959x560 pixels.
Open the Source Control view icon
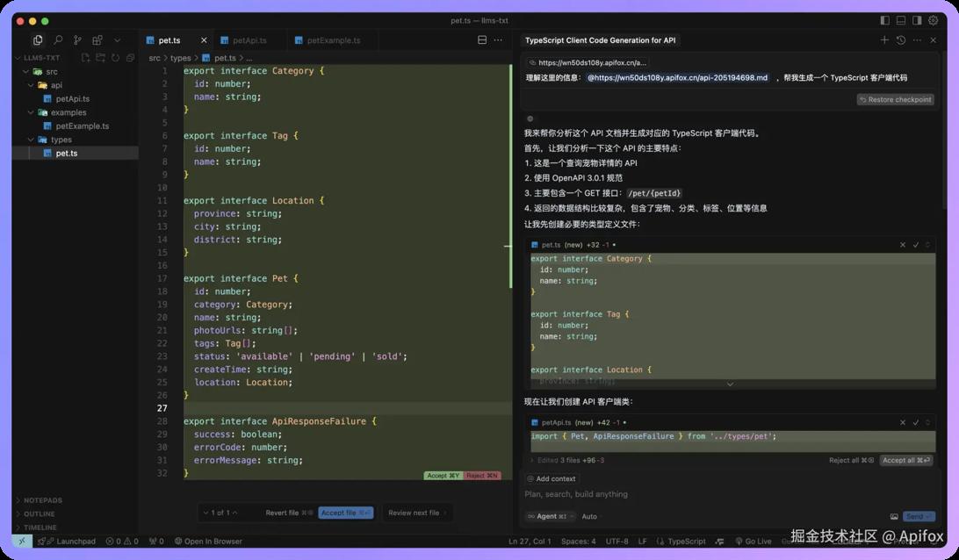click(x=77, y=39)
